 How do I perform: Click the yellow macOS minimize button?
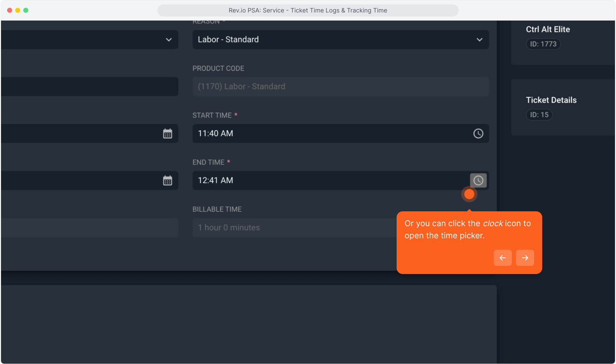(18, 10)
